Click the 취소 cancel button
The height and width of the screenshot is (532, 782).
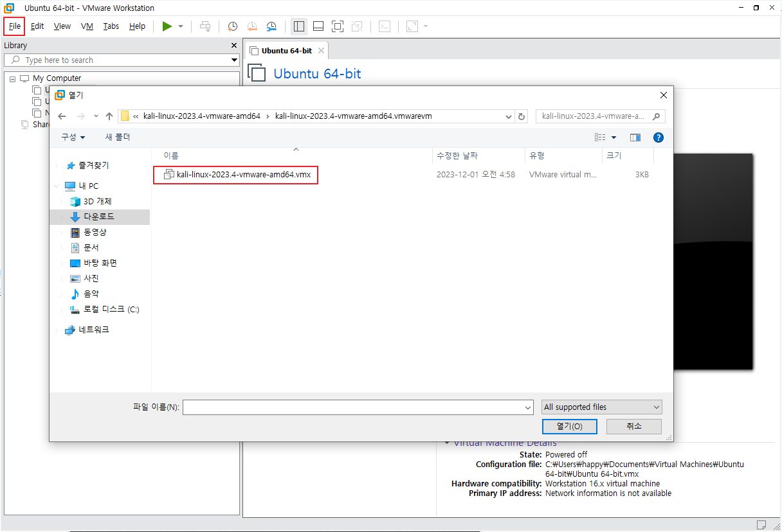click(x=633, y=426)
